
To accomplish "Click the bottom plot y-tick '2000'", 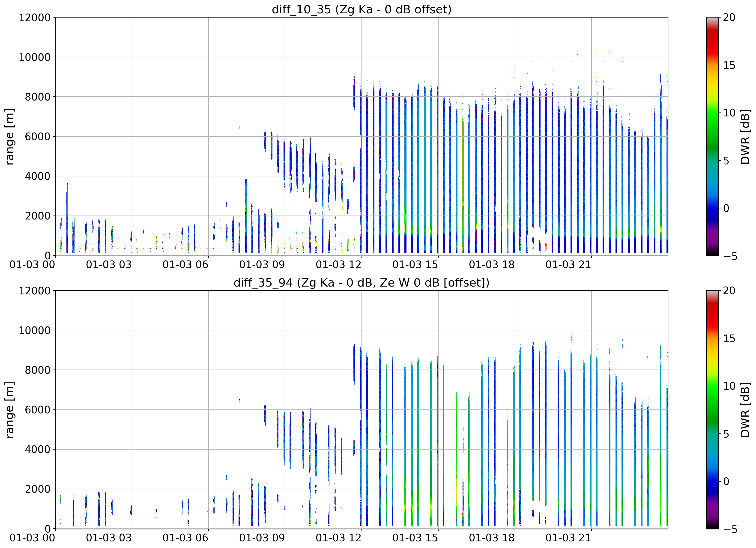I will (38, 489).
